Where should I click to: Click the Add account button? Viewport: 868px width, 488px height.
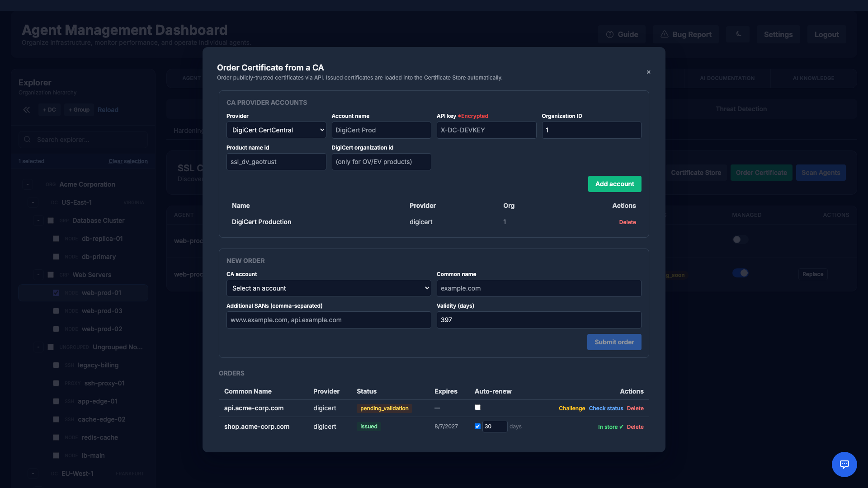(x=614, y=184)
